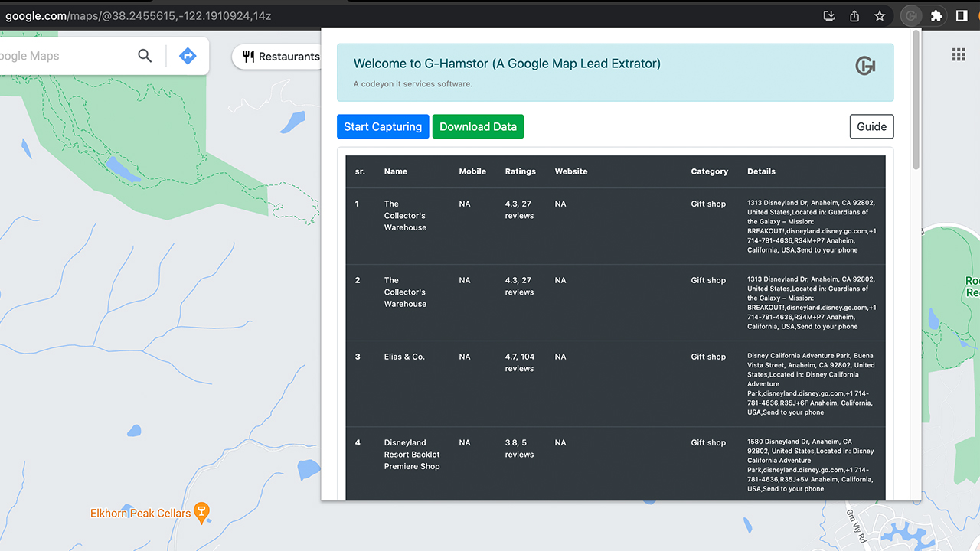Click the extension popup vertical scrollbar
This screenshot has width=980, height=551.
coord(916,99)
